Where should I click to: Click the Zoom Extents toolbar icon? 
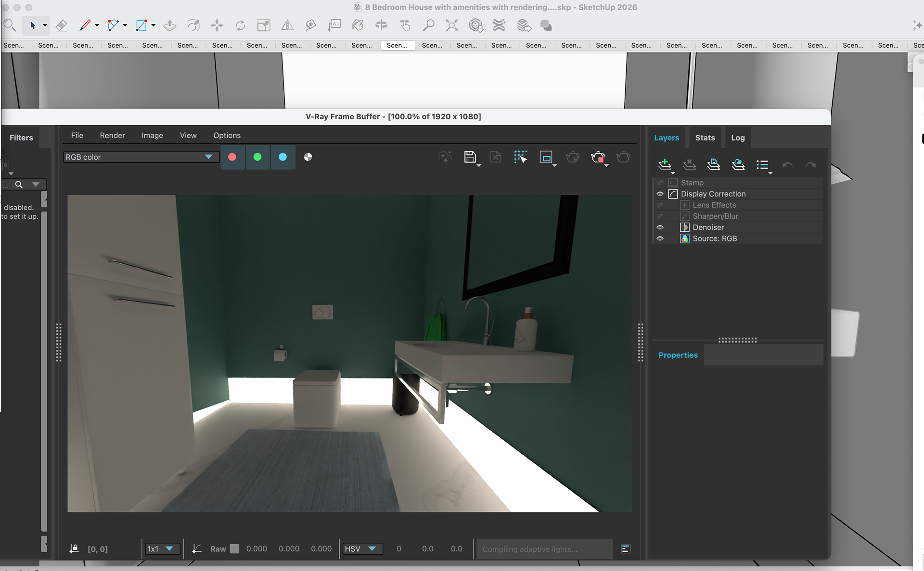click(x=451, y=25)
